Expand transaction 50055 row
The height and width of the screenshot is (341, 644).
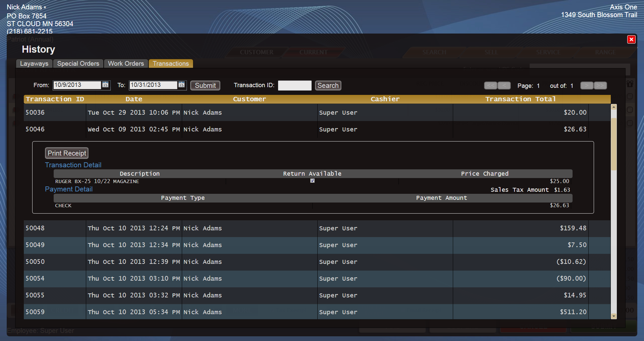[317, 295]
